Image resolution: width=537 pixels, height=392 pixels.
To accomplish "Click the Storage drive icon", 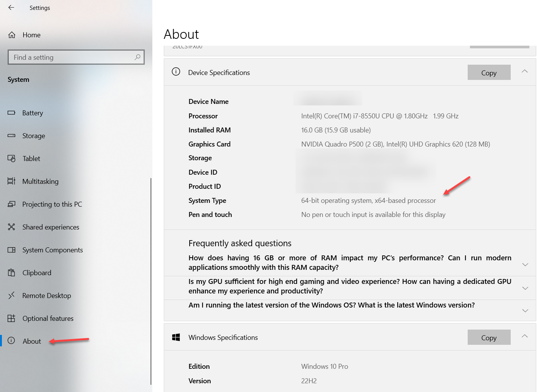I will coord(11,136).
